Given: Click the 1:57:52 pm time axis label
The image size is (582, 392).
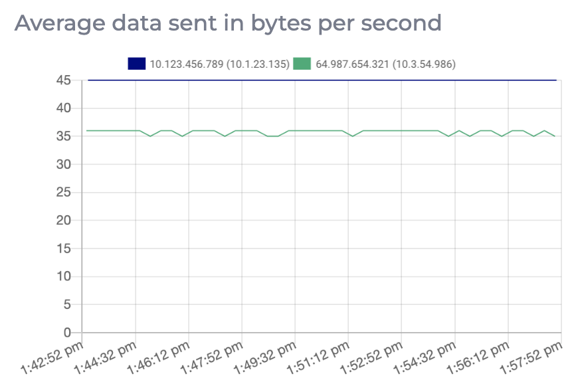Looking at the screenshot, I should tap(533, 357).
